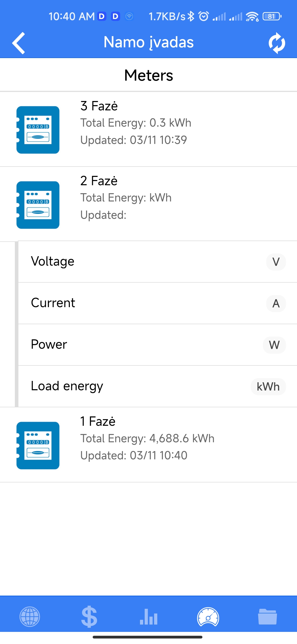The image size is (297, 644).
Task: Open the bar chart statistics tab
Action: point(148,616)
